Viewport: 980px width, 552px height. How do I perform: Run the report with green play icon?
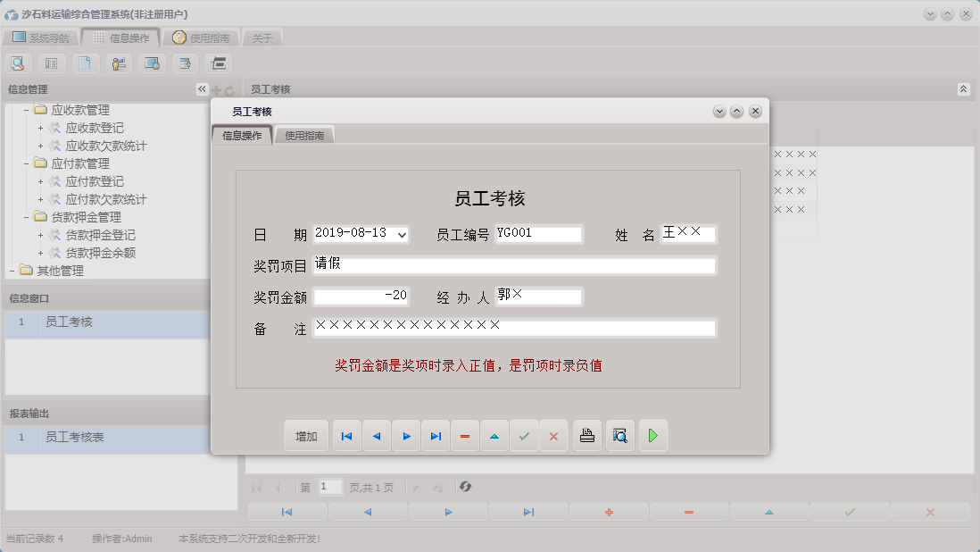[x=652, y=435]
